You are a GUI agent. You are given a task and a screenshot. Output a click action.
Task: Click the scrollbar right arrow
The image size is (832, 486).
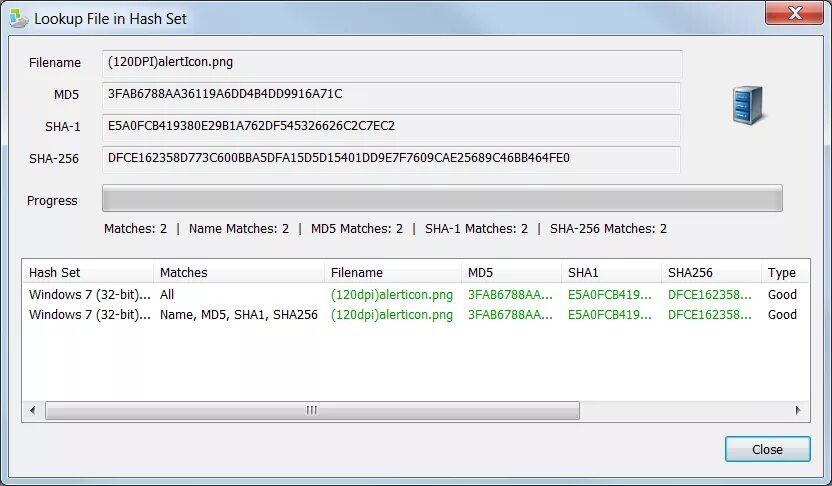pyautogui.click(x=798, y=410)
